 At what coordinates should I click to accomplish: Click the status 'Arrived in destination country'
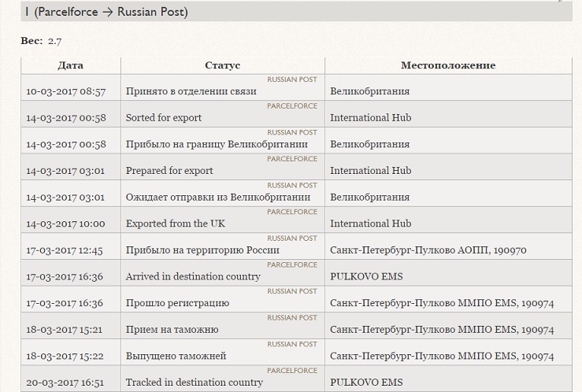coord(193,276)
